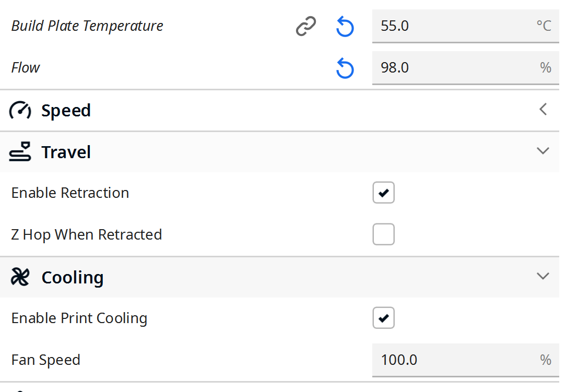Image resolution: width=566 pixels, height=392 pixels.
Task: Click the Fan Speed field showing 100.0
Action: [x=466, y=360]
